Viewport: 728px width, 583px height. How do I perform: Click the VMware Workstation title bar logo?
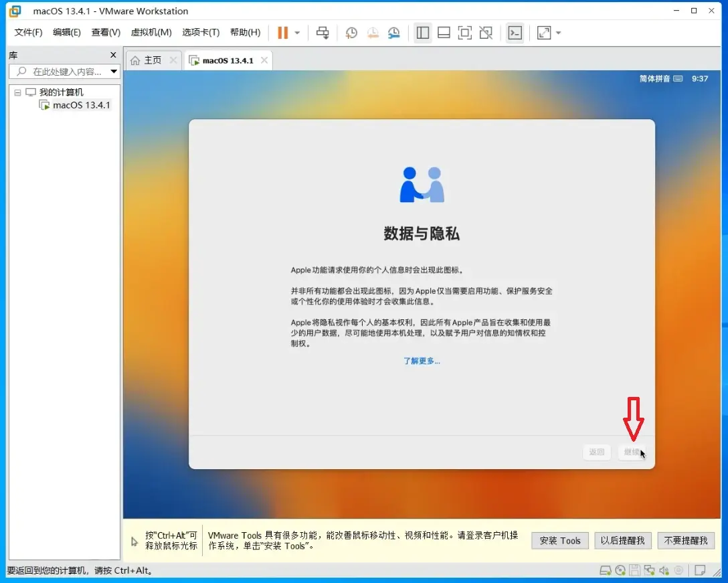[x=15, y=11]
